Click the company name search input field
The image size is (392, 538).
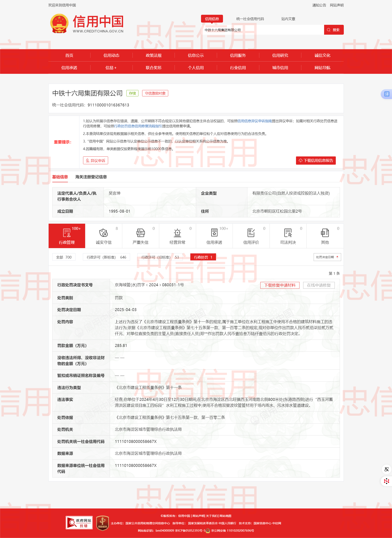coord(263,30)
